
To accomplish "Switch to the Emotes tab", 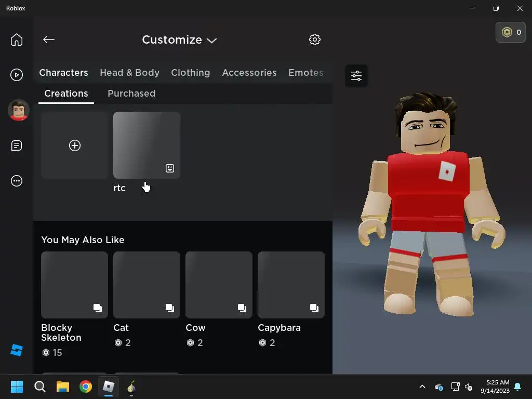I will 305,73.
